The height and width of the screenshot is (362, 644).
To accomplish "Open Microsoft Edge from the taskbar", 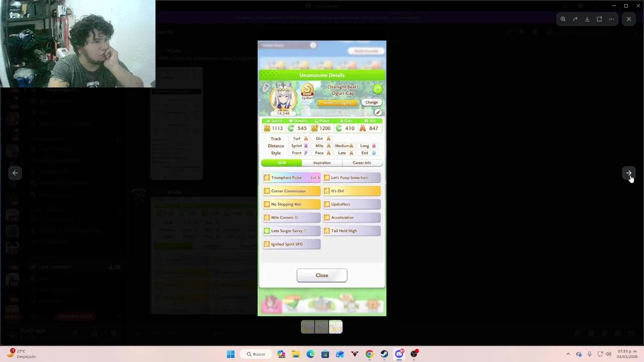I will pos(310,354).
